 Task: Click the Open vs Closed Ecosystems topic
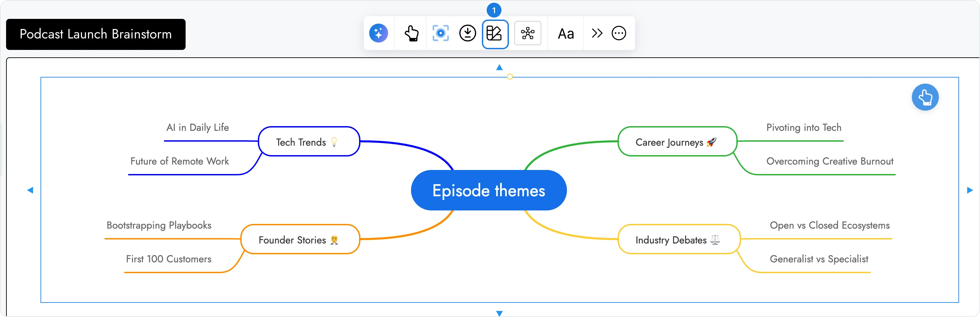pyautogui.click(x=830, y=225)
